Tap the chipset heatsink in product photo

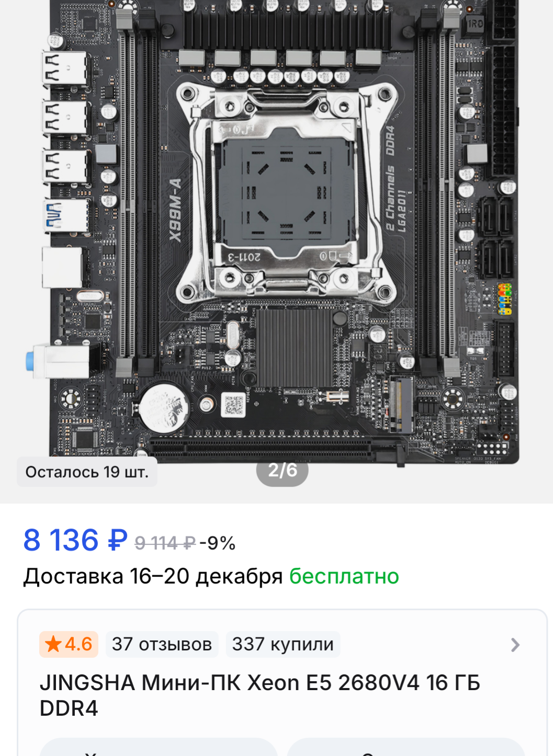click(x=294, y=347)
